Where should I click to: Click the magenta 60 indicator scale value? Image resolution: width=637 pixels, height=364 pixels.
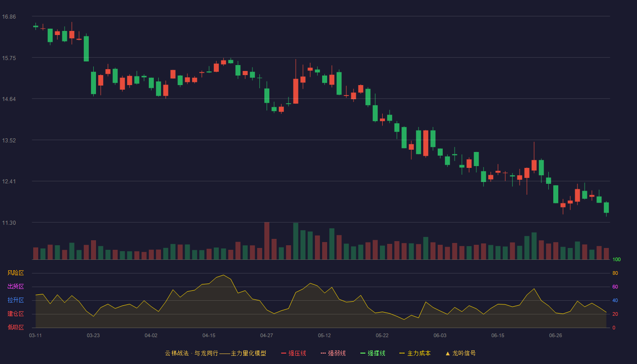point(615,287)
